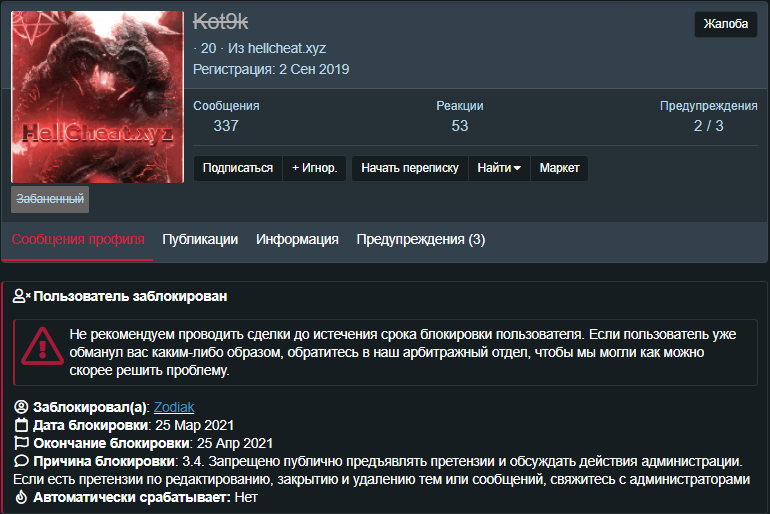Image resolution: width=770 pixels, height=514 pixels.
Task: Click the speech bubble icon beside Причина блокировки
Action: [x=21, y=461]
